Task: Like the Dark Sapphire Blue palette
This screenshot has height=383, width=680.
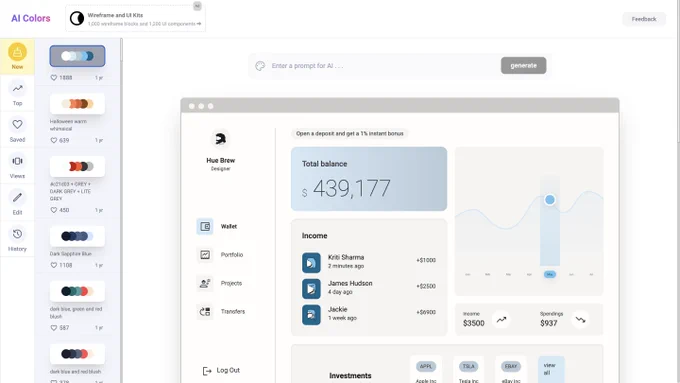Action: point(54,265)
